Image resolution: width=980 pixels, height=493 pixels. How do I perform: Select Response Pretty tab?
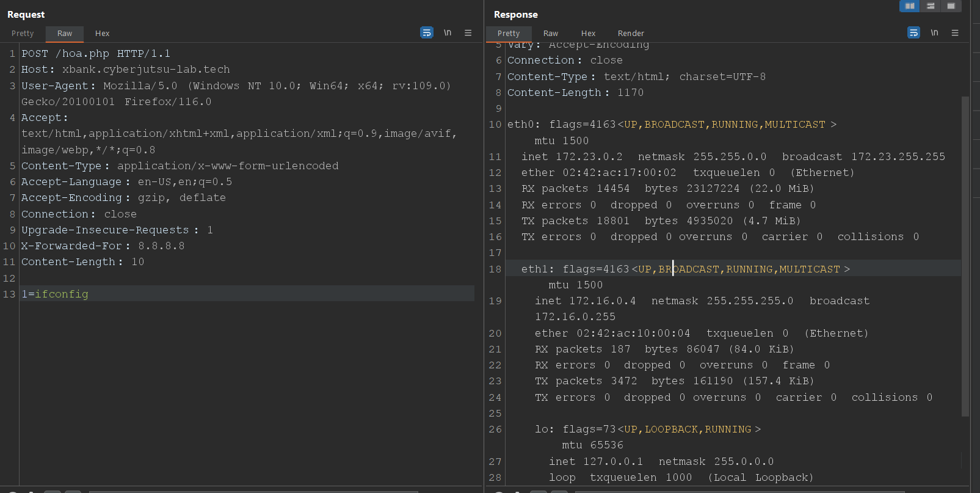pyautogui.click(x=509, y=34)
